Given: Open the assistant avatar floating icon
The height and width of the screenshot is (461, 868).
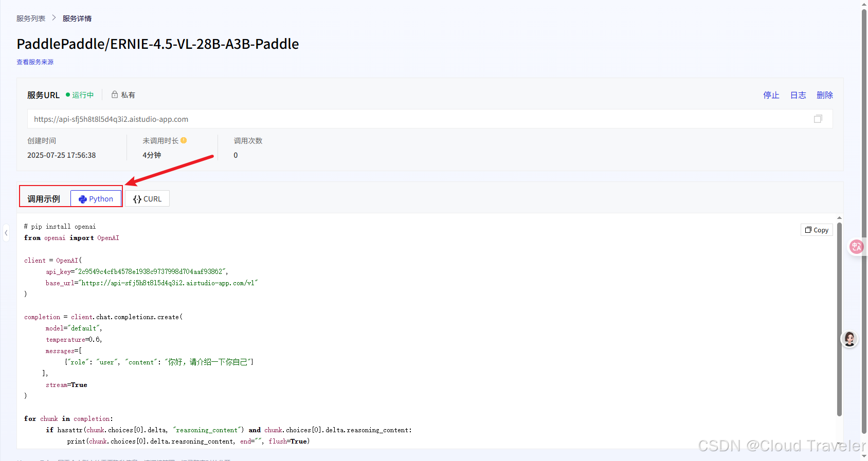Looking at the screenshot, I should pos(849,339).
